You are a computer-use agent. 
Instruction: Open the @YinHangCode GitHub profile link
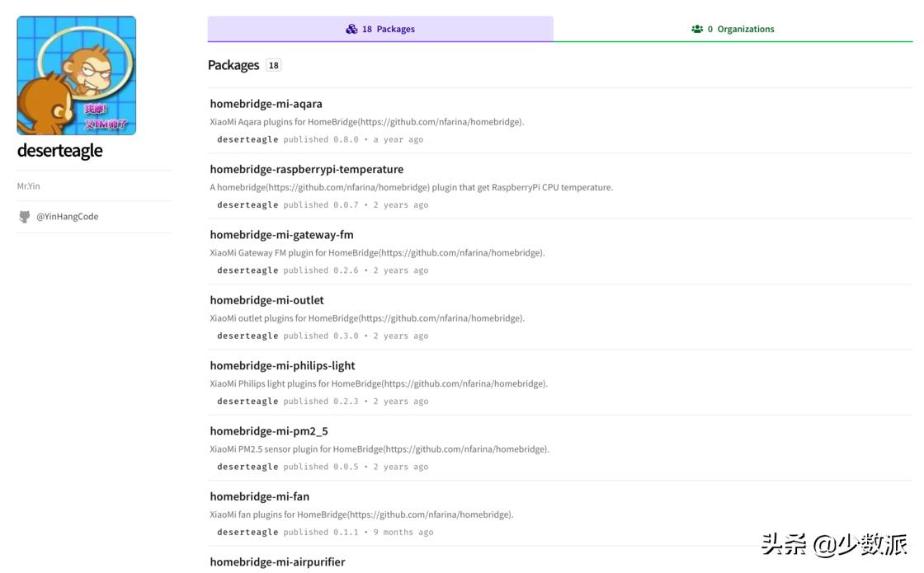click(x=67, y=217)
